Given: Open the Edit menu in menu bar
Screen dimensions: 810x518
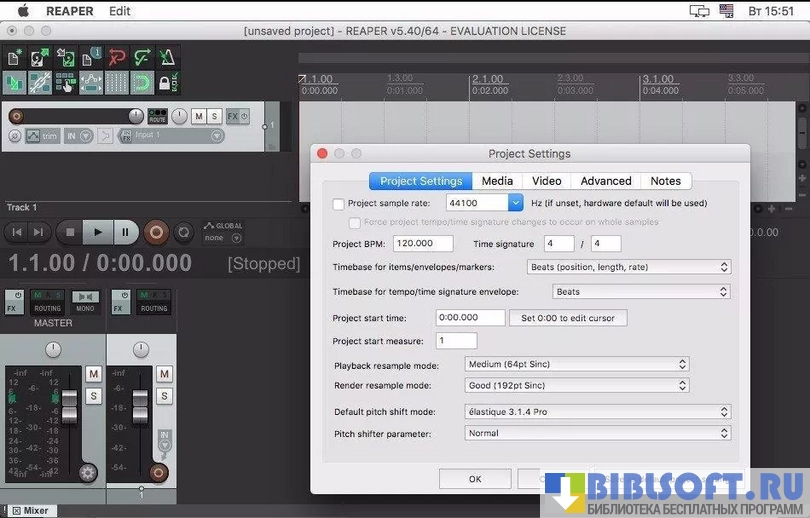Looking at the screenshot, I should 119,11.
